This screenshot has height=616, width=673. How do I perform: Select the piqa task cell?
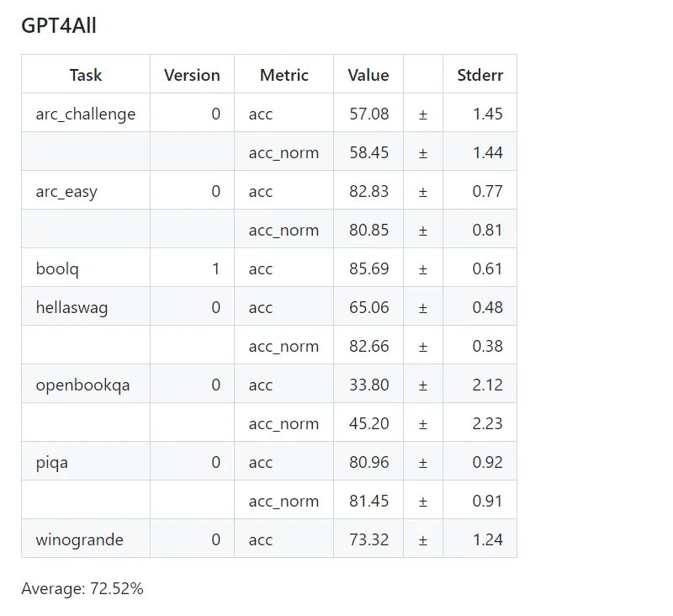(x=53, y=462)
